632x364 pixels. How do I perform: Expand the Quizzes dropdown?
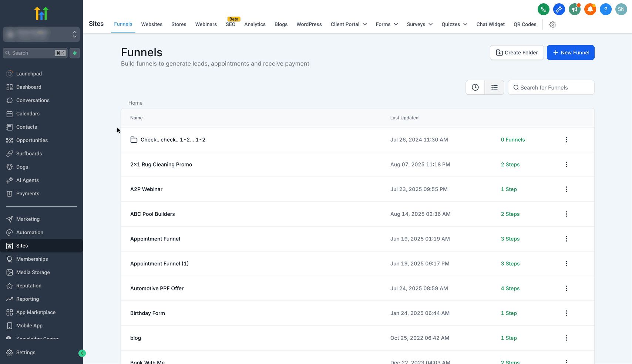coord(454,24)
